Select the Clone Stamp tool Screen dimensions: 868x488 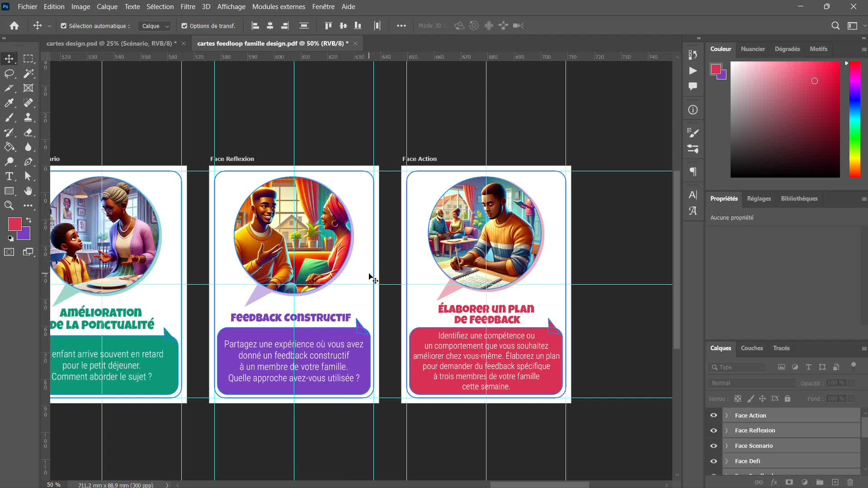coord(28,117)
